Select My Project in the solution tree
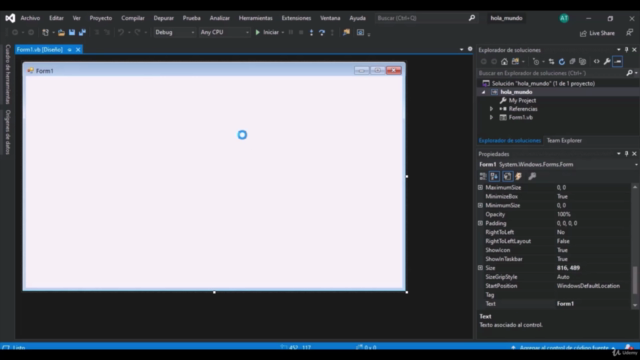 point(522,100)
